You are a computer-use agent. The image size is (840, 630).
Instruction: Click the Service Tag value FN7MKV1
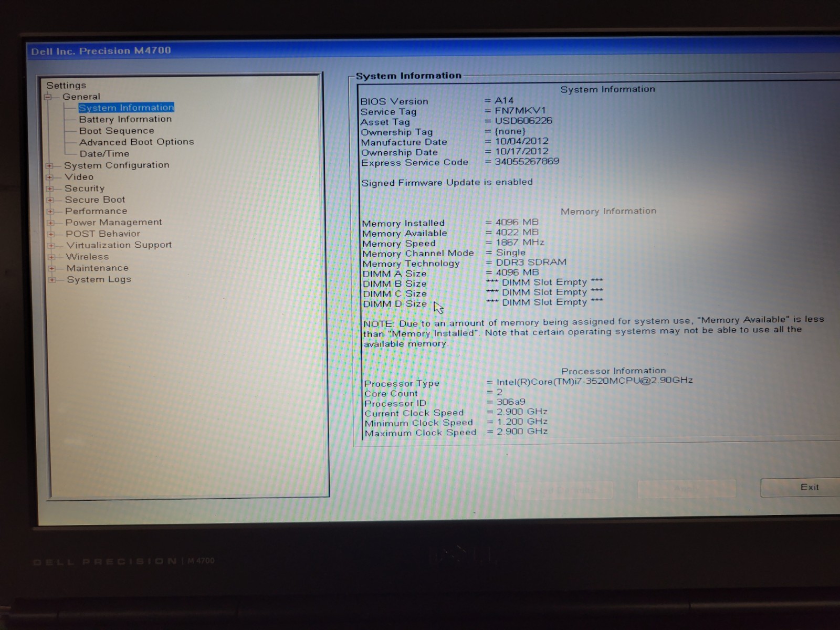520,111
